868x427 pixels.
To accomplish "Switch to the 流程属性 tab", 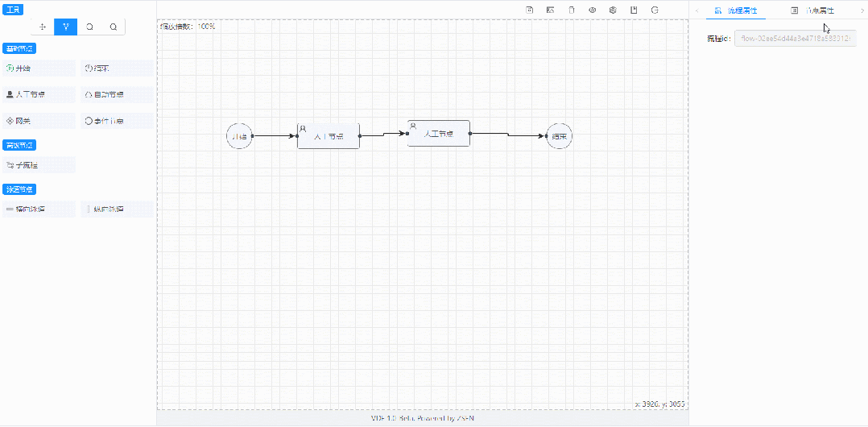I will [736, 10].
